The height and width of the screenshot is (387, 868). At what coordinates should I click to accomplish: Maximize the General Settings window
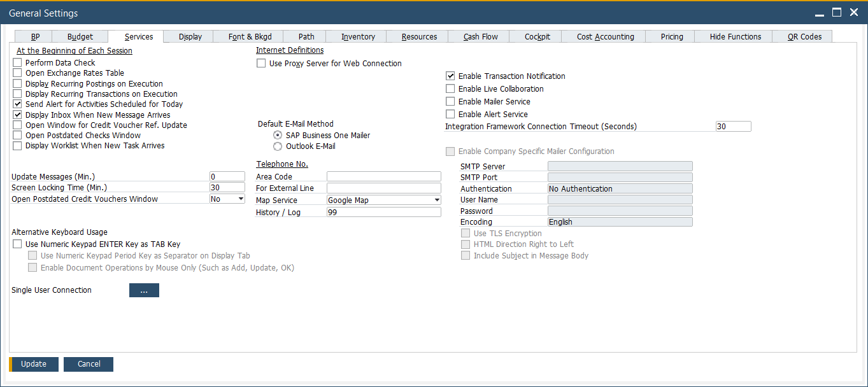click(837, 12)
